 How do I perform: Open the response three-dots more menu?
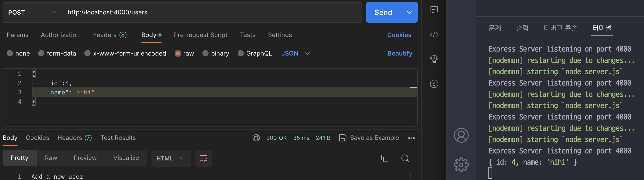[x=412, y=138]
